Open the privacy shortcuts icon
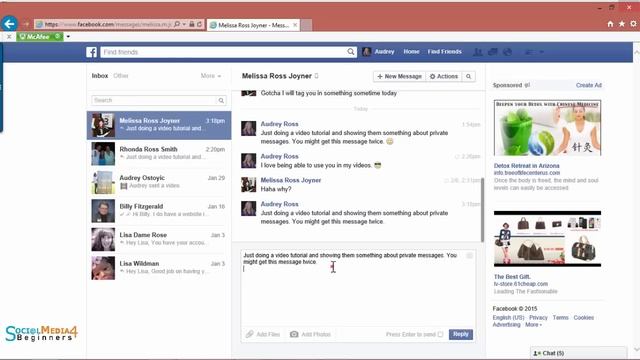The image size is (640, 360). point(529,52)
